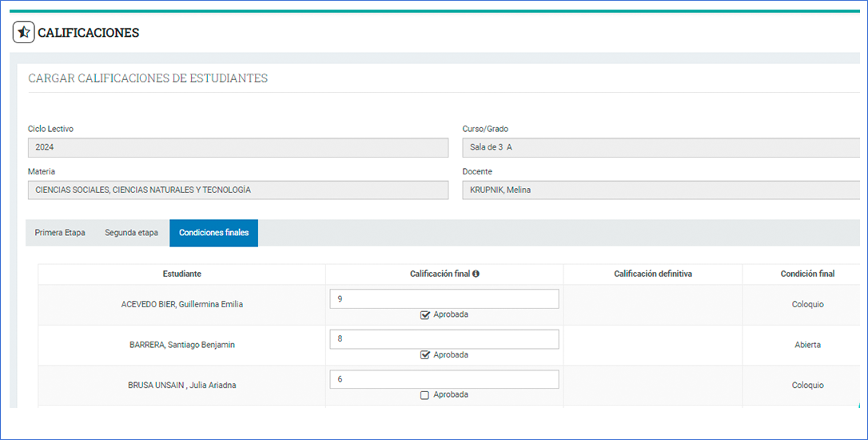The width and height of the screenshot is (868, 440).
Task: Click student name ACEVEDO BIER, Guillermina Emilia
Action: pos(181,304)
